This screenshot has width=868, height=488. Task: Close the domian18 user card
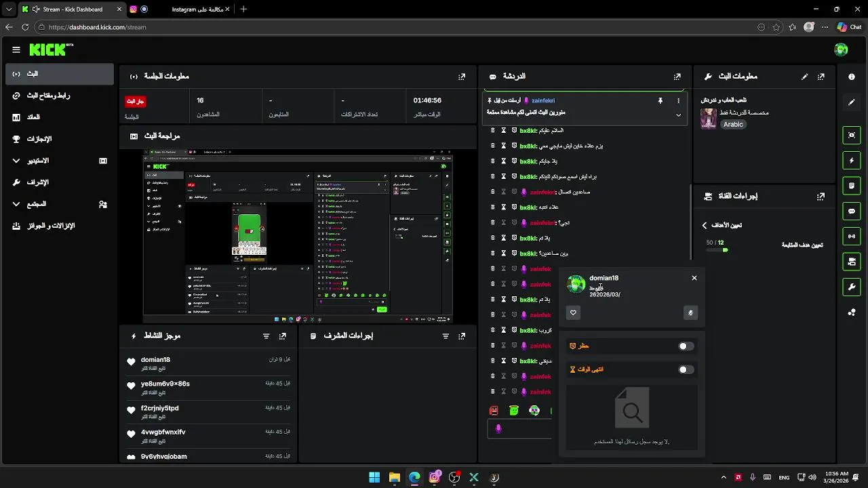coord(694,278)
